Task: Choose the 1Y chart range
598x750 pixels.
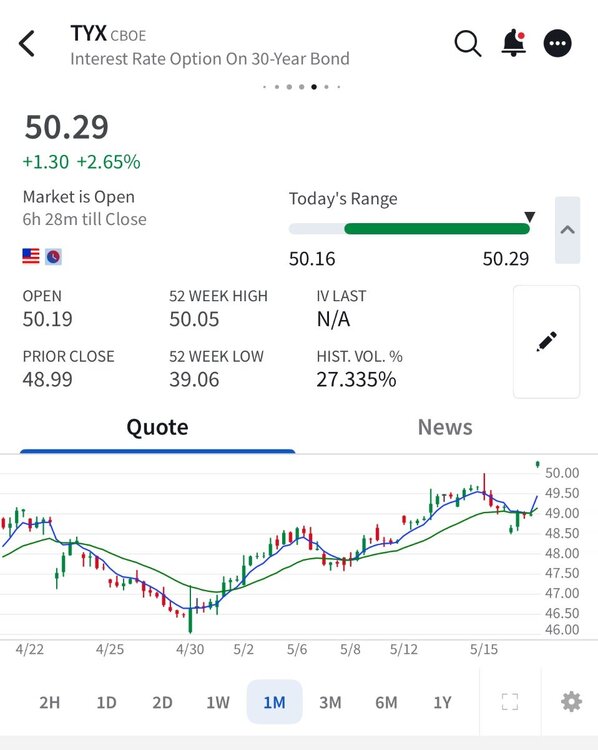Action: click(442, 702)
